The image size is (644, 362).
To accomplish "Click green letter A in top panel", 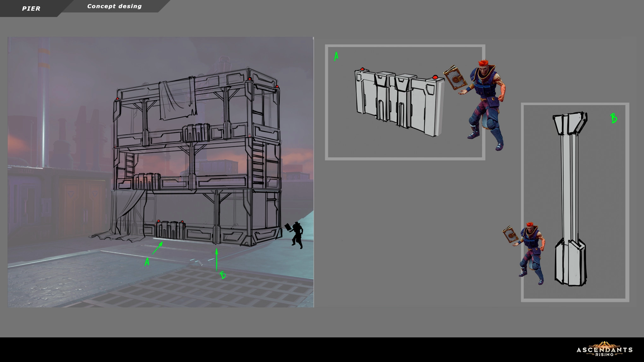I will (336, 56).
